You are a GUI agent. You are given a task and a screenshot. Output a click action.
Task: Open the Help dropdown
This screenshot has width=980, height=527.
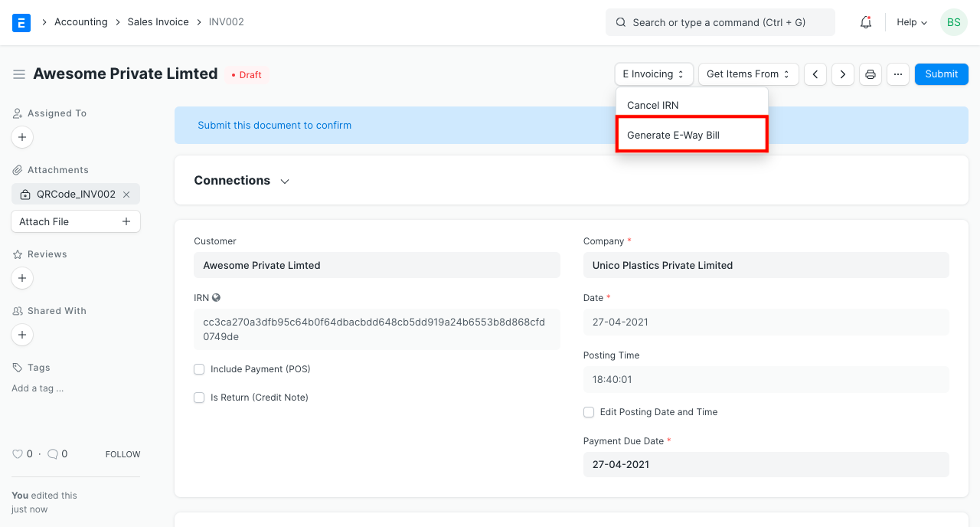[x=911, y=22]
